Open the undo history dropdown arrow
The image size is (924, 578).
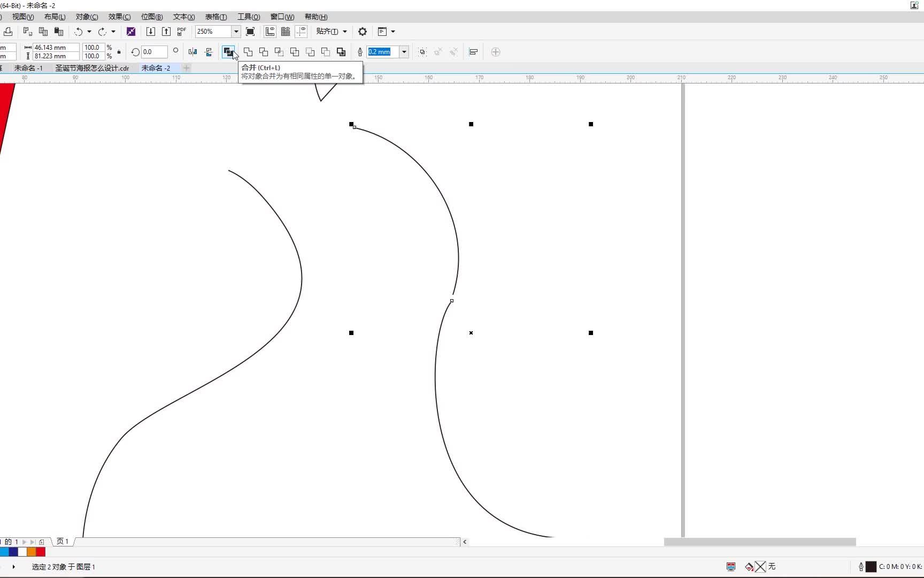89,32
